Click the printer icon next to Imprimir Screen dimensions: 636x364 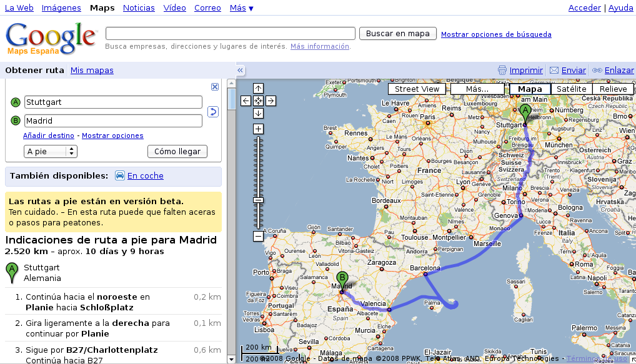[x=502, y=71]
